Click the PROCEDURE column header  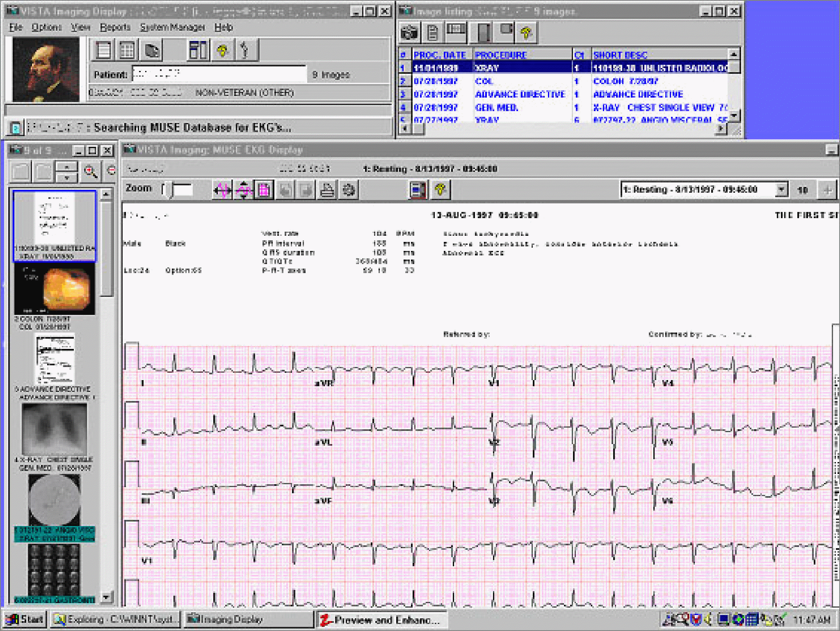click(500, 55)
